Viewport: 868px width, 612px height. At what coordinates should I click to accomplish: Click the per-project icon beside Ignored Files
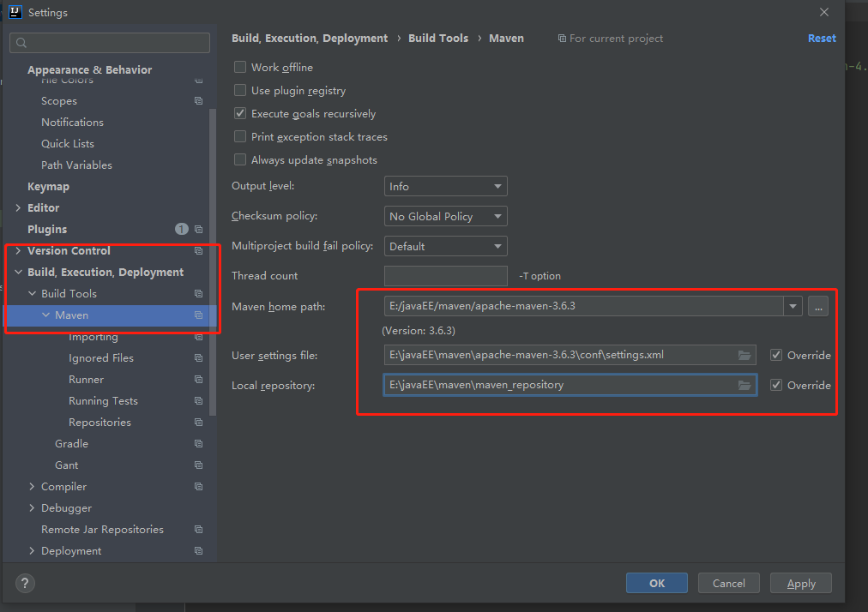point(198,358)
